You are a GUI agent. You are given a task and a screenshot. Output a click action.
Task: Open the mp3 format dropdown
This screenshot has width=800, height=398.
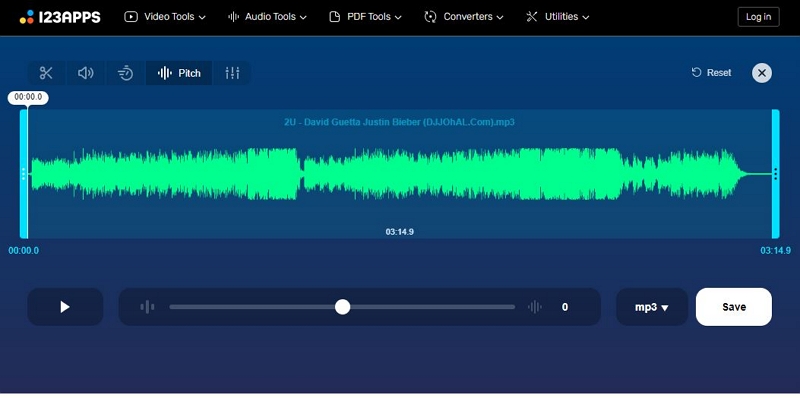click(652, 307)
